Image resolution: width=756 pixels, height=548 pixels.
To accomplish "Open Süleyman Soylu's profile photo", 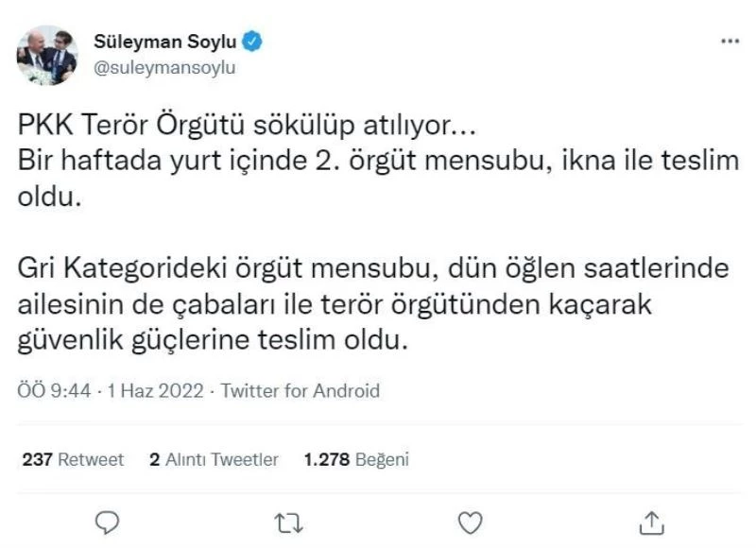I will point(46,55).
